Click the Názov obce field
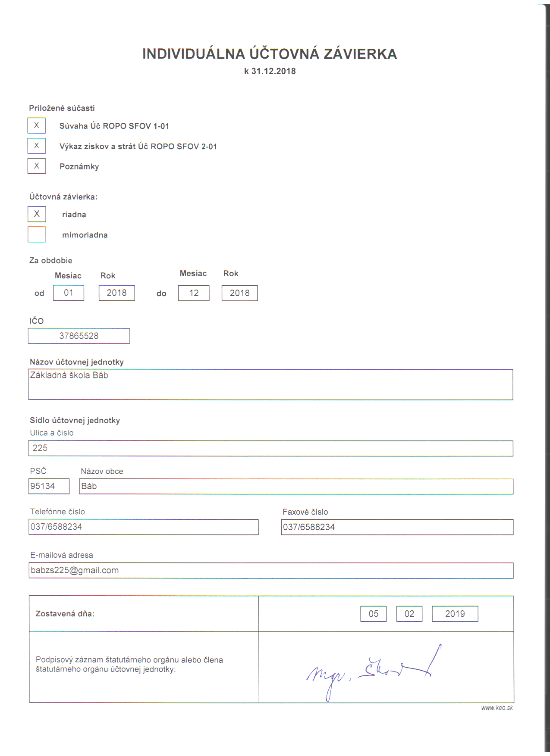Screen dimensions: 550x756 (x=296, y=487)
